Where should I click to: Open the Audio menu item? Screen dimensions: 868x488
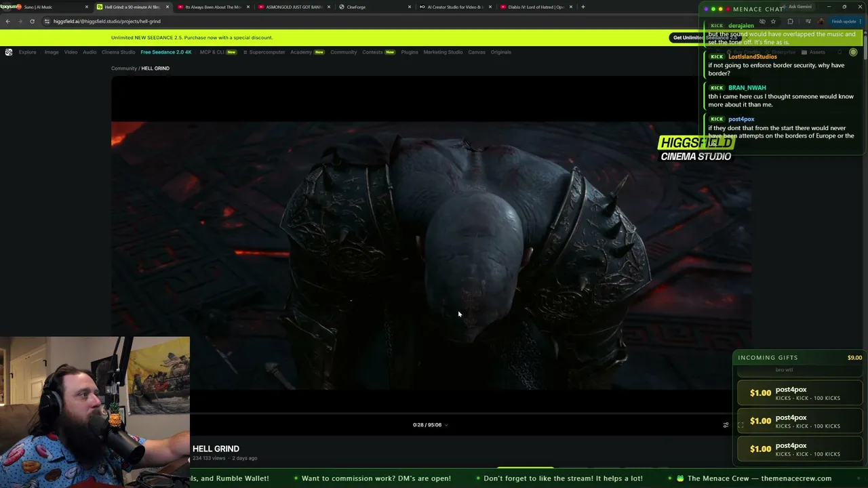tap(90, 52)
